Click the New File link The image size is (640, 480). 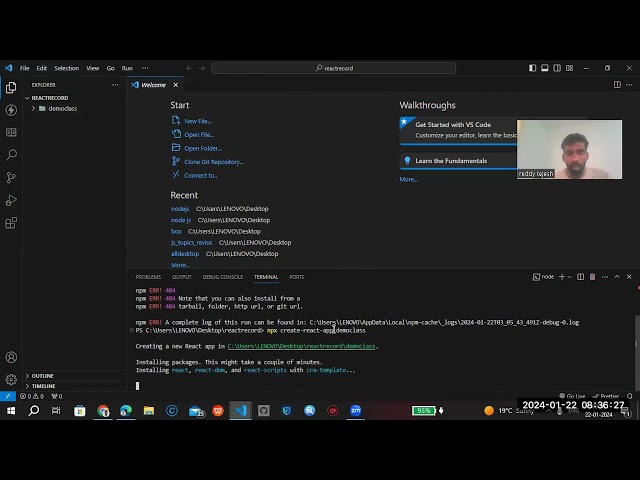pyautogui.click(x=198, y=121)
